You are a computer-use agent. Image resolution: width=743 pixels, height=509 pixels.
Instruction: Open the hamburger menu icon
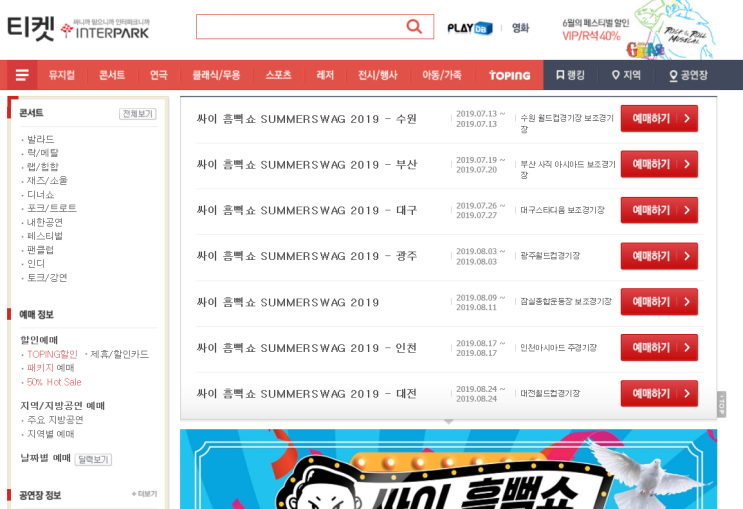point(22,75)
